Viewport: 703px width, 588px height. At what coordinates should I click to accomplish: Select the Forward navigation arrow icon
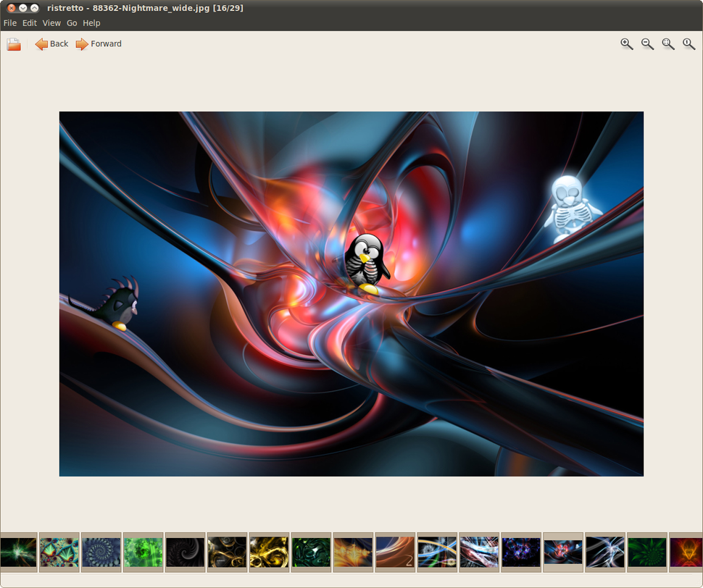coord(80,43)
